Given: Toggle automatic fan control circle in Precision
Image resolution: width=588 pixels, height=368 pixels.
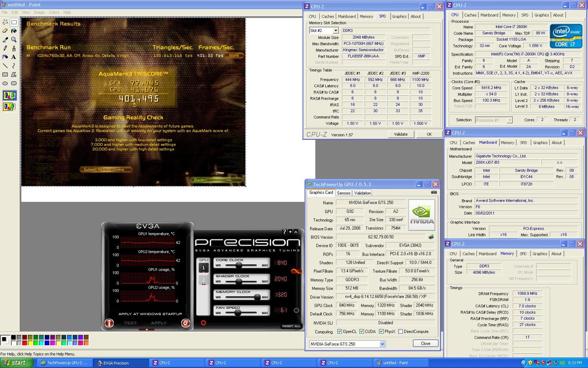Looking at the screenshot, I should 296,310.
